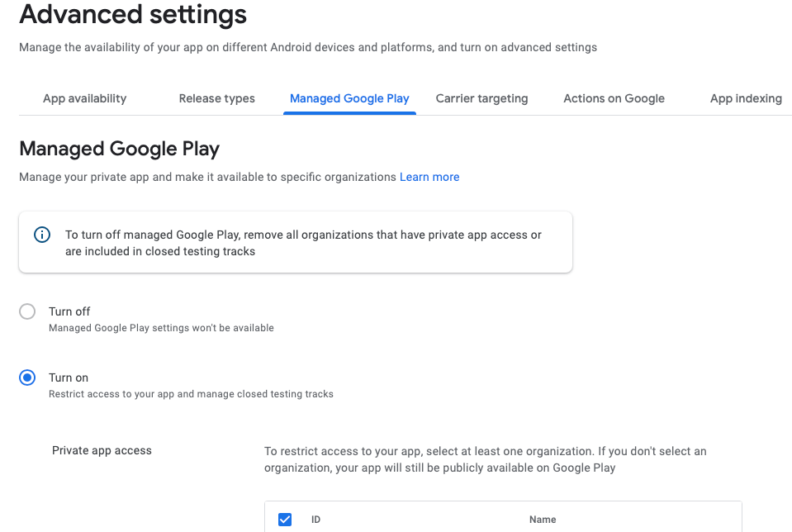Open the Carrier targeting tab
Screen dimensions: 792x532
(x=481, y=98)
